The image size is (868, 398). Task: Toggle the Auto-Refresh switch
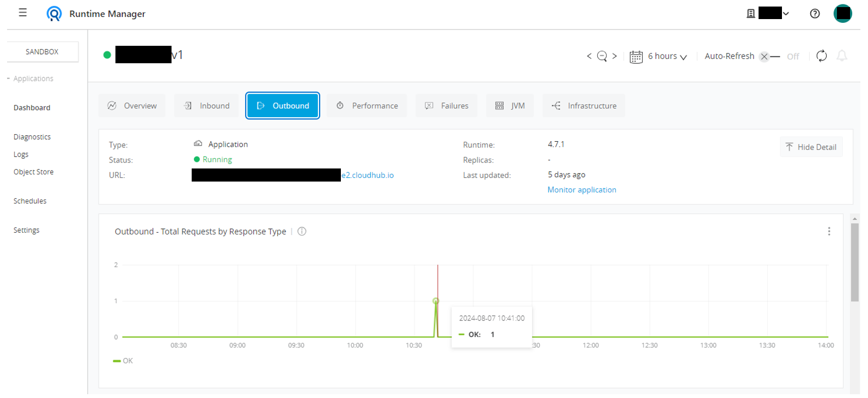coord(769,57)
